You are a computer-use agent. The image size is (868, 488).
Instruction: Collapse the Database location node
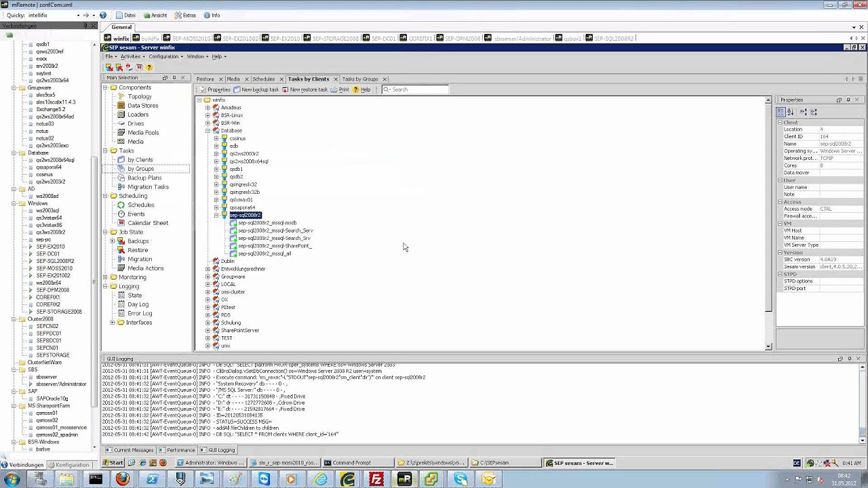tap(208, 131)
